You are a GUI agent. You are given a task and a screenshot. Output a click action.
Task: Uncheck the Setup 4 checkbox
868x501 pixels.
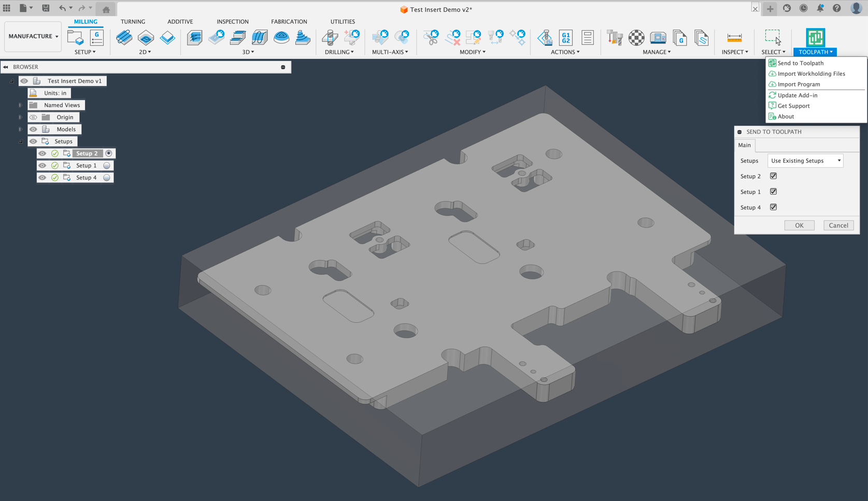pyautogui.click(x=773, y=207)
